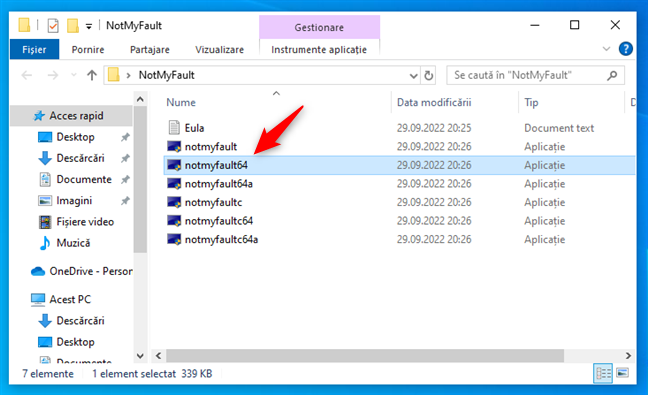Click navigation pane scroll down arrow
The width and height of the screenshot is (648, 395).
(140, 356)
